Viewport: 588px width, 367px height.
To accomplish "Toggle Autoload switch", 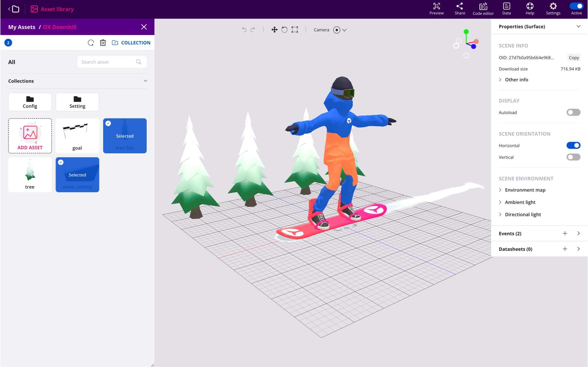I will click(573, 112).
